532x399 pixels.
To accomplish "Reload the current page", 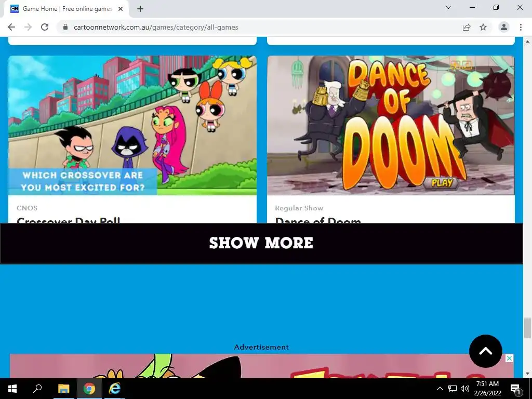I will pos(45,27).
